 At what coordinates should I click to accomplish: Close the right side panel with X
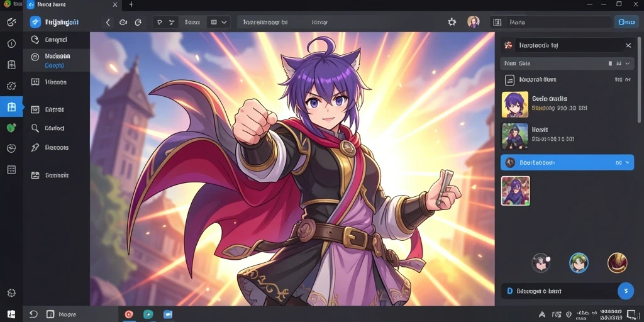point(628,45)
